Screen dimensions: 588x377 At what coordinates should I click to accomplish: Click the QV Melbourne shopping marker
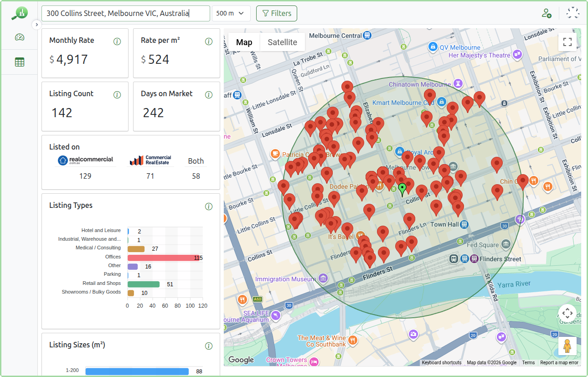coord(432,46)
